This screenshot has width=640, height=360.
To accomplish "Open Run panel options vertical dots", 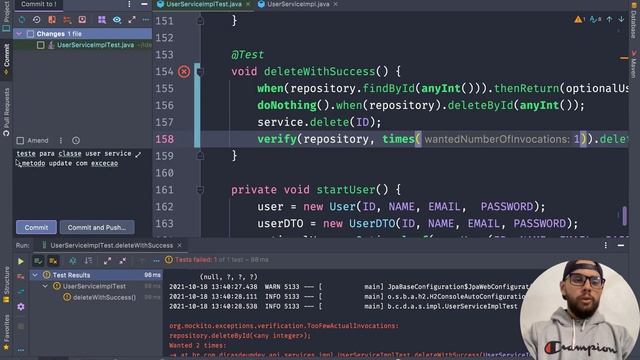I will pos(606,245).
